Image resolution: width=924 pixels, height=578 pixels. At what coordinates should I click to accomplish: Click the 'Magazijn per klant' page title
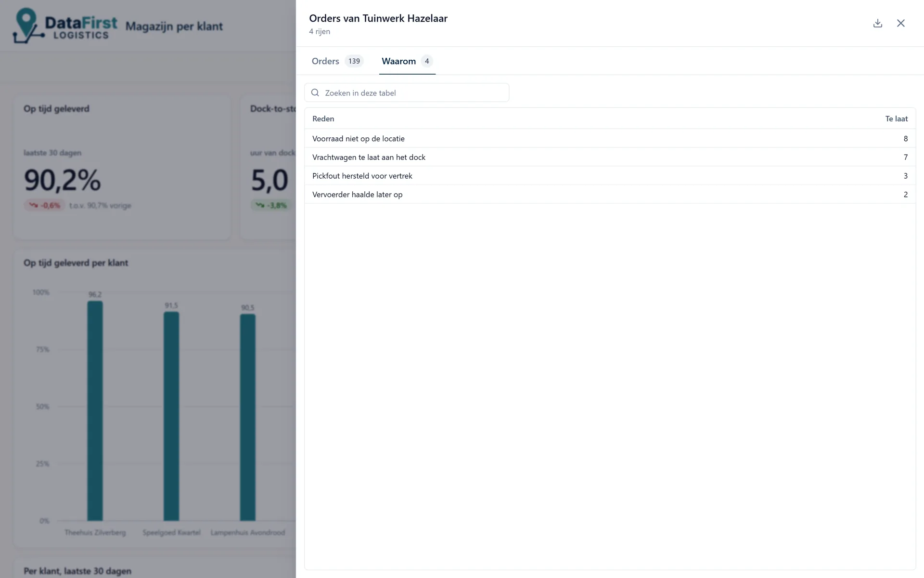174,26
